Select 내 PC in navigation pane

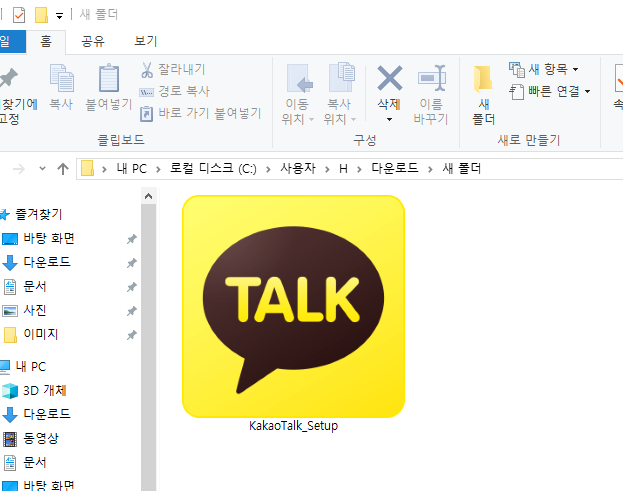tap(31, 366)
